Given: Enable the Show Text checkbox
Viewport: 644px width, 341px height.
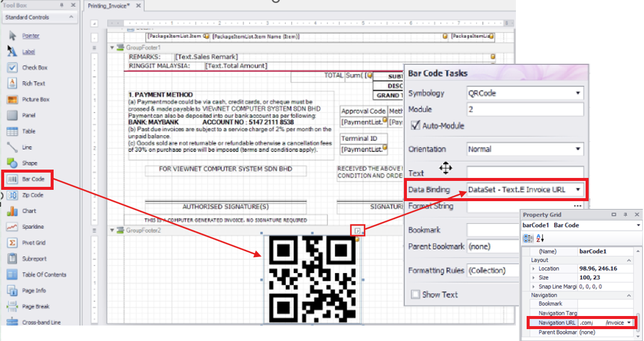Looking at the screenshot, I should pos(416,294).
